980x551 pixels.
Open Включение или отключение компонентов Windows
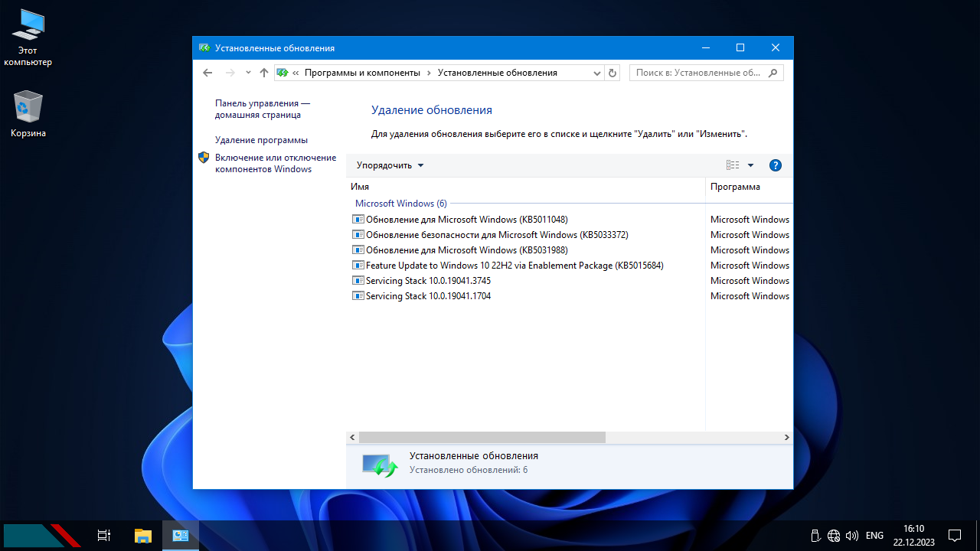[275, 163]
